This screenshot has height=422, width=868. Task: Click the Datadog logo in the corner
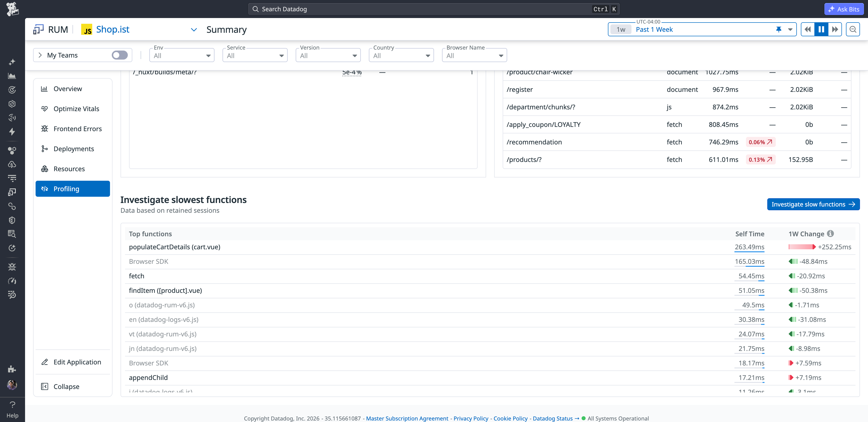(x=13, y=9)
